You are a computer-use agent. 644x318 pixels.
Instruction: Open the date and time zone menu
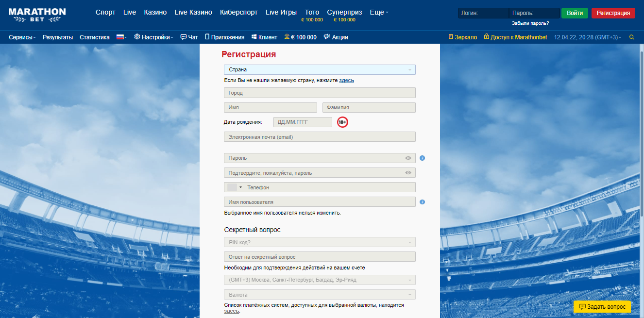coord(587,37)
